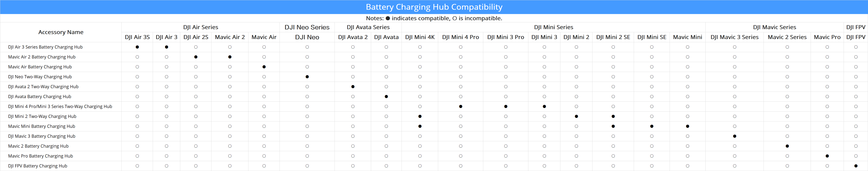The width and height of the screenshot is (868, 171).
Task: Click empty circle for DJI Neo in Mavic Air 2 row
Action: click(x=307, y=57)
